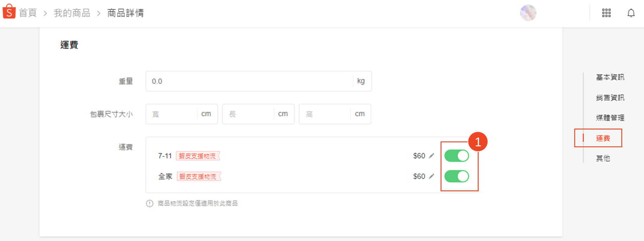Click the 重量 weight input field
The width and height of the screenshot is (644, 241).
249,81
